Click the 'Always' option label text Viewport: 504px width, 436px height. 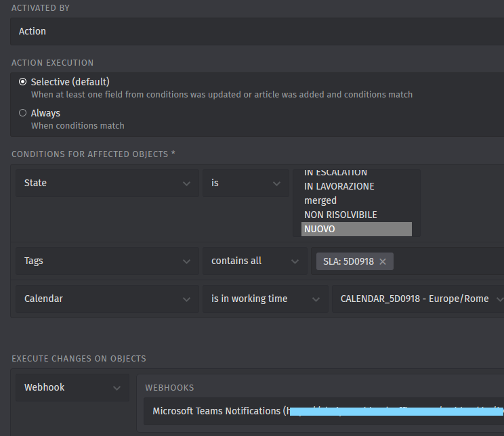click(x=45, y=113)
